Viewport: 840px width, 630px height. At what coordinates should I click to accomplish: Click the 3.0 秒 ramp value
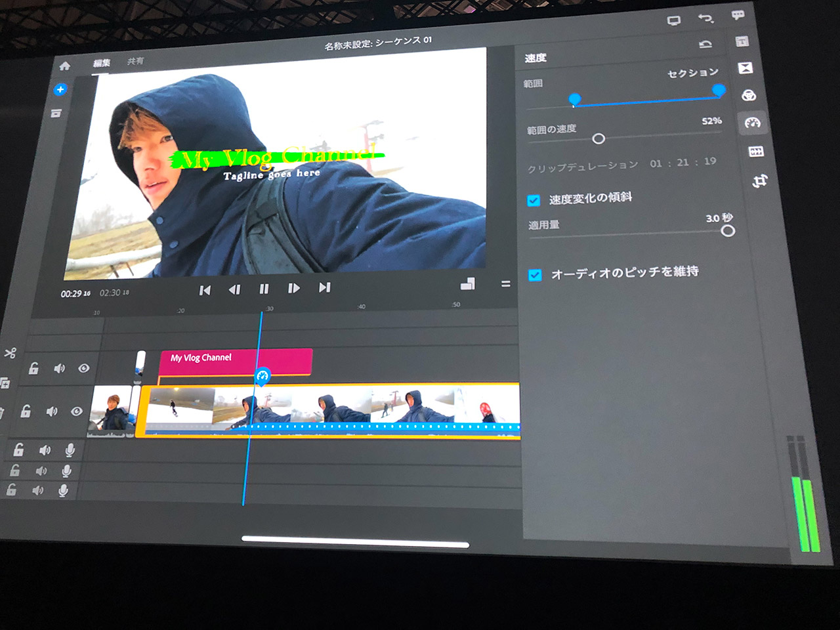click(719, 217)
